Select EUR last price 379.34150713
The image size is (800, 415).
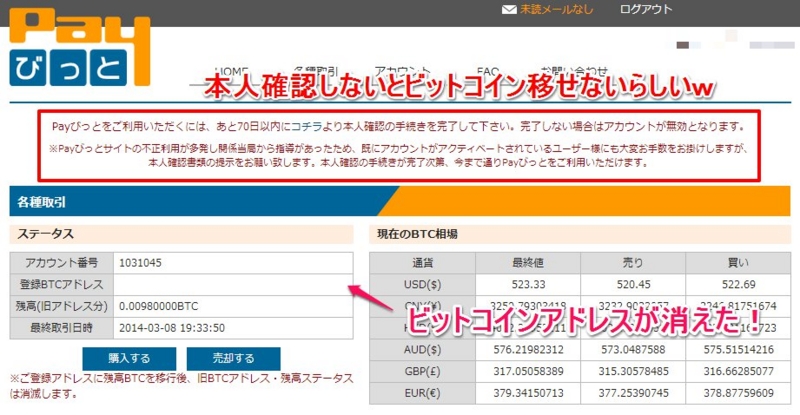point(528,393)
